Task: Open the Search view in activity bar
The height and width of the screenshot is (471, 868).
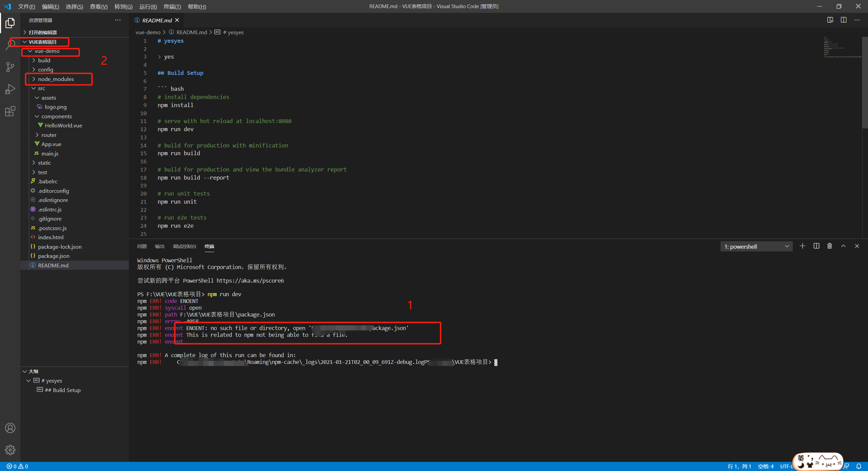Action: click(x=10, y=45)
